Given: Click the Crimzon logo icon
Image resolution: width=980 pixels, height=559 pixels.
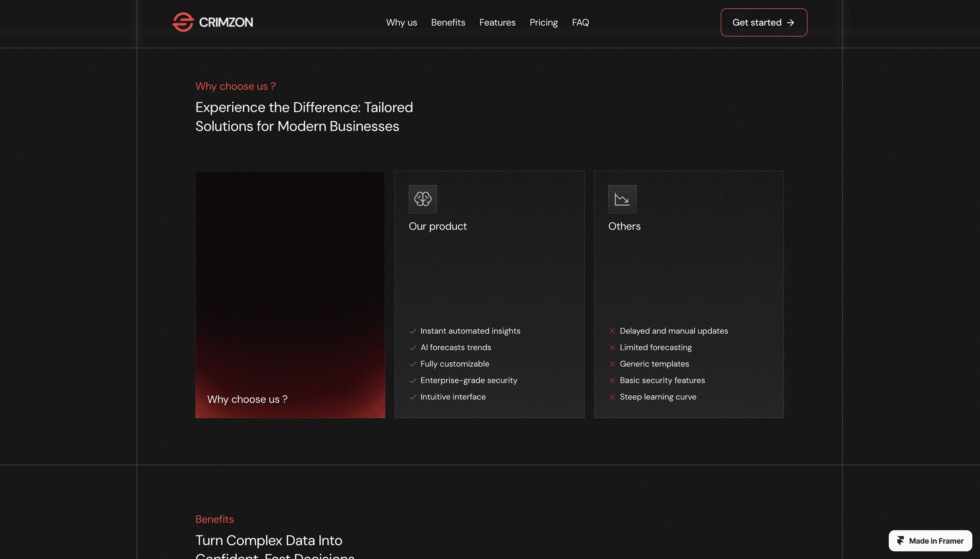Looking at the screenshot, I should tap(183, 22).
